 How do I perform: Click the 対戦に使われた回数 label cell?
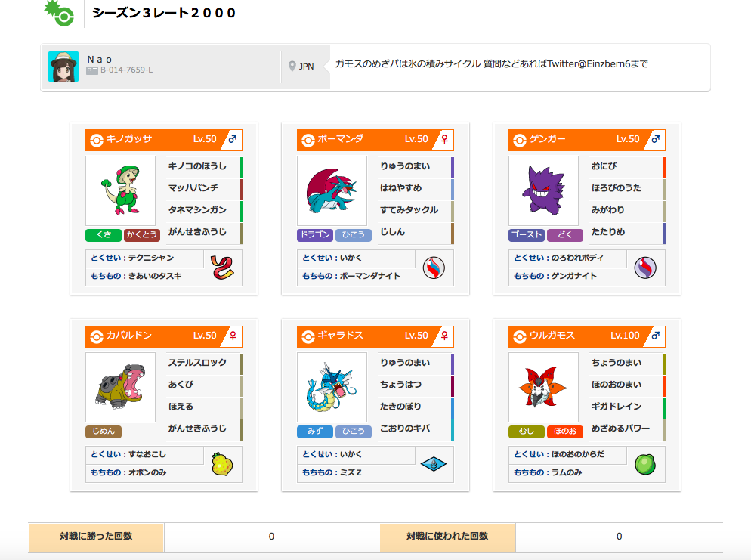click(447, 537)
